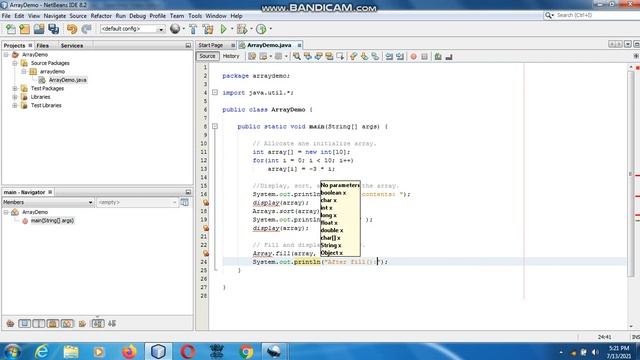Viewport: 640px width, 360px height.
Task: Close the ArrayDemo.java editor tab
Action: pos(299,45)
